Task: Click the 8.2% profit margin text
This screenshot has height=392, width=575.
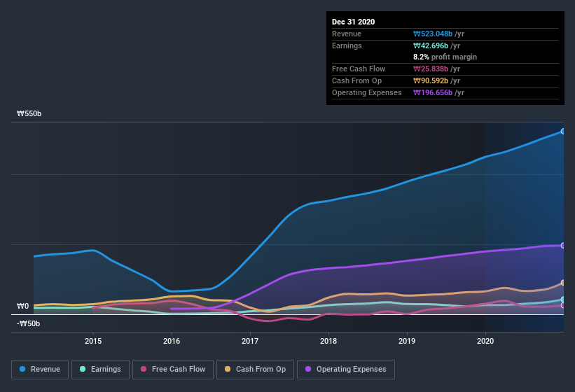Action: tap(445, 57)
